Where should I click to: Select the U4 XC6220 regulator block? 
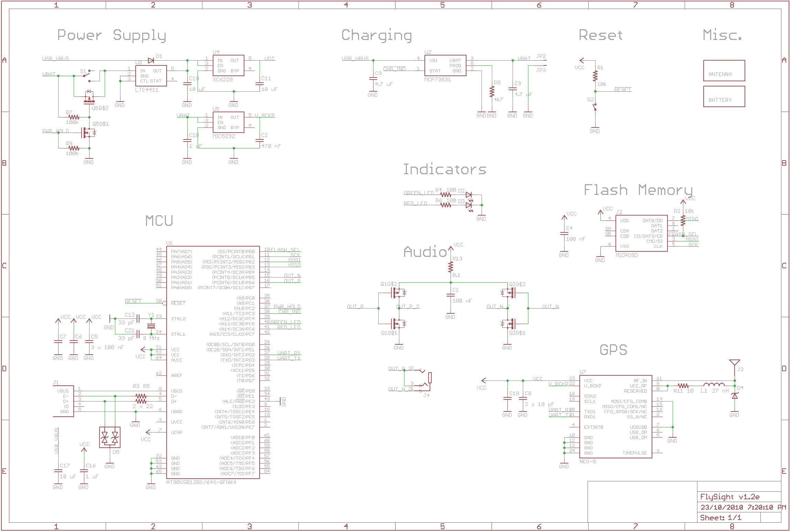[x=228, y=65]
